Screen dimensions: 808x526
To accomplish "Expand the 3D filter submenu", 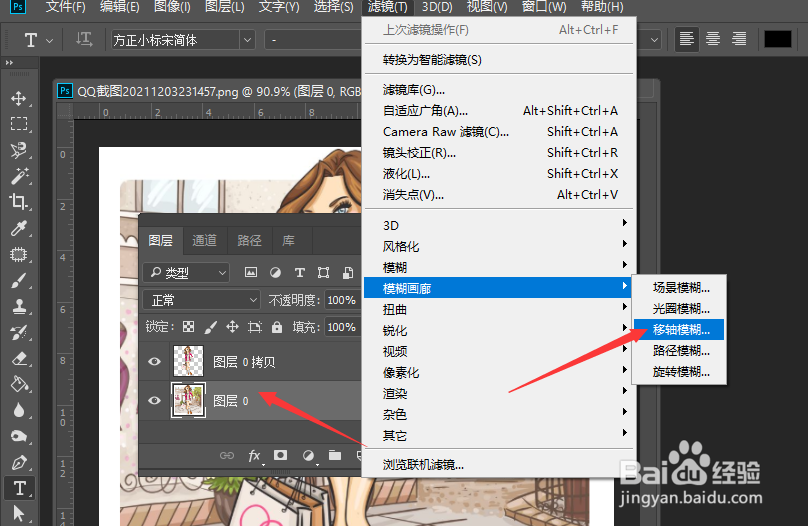I will [x=498, y=225].
